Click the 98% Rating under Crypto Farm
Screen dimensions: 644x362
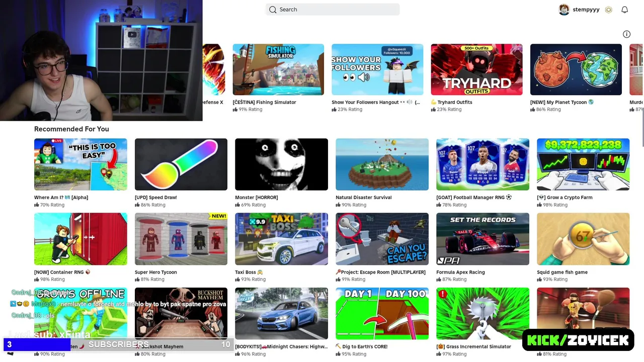(x=552, y=205)
